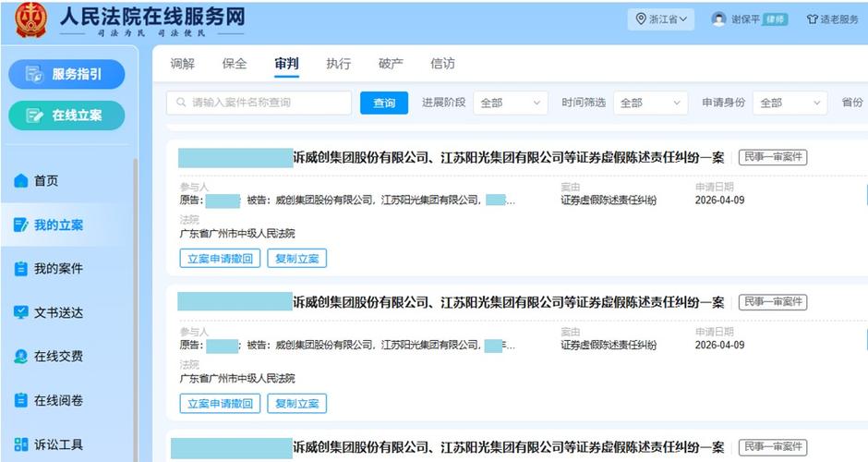This screenshot has width=868, height=462.
Task: Click the 诉讼工具 litigation tools icon
Action: pyautogui.click(x=20, y=444)
